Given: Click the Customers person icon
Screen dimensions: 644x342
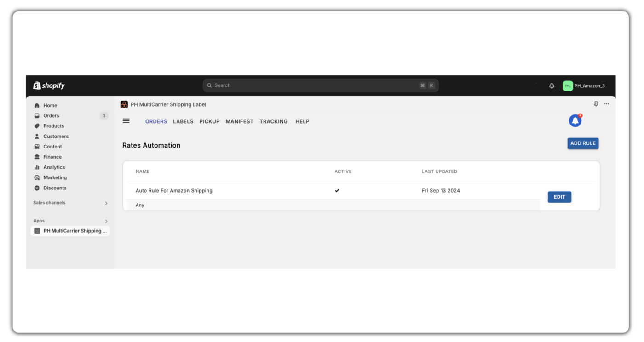Looking at the screenshot, I should coord(37,137).
